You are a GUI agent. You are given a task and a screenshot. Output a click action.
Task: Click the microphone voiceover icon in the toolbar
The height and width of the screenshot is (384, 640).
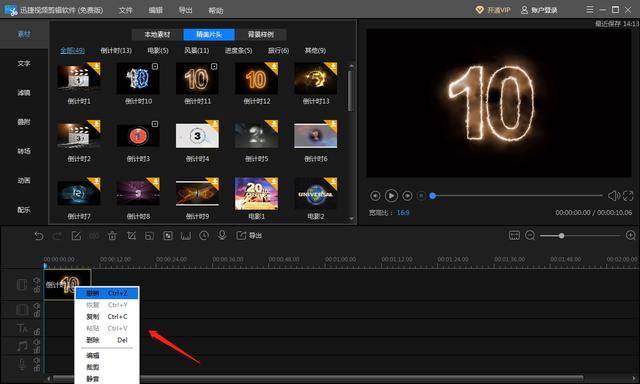click(222, 235)
